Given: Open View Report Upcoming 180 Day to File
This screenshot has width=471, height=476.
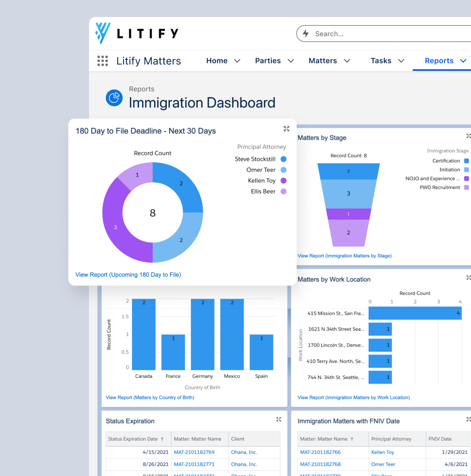Looking at the screenshot, I should 128,275.
